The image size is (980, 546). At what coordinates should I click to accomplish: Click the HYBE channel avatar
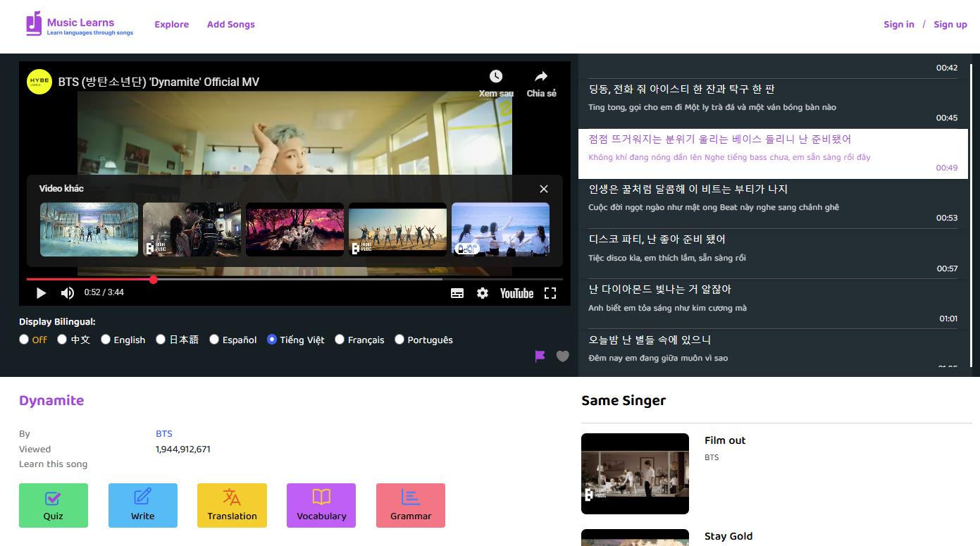(x=39, y=82)
